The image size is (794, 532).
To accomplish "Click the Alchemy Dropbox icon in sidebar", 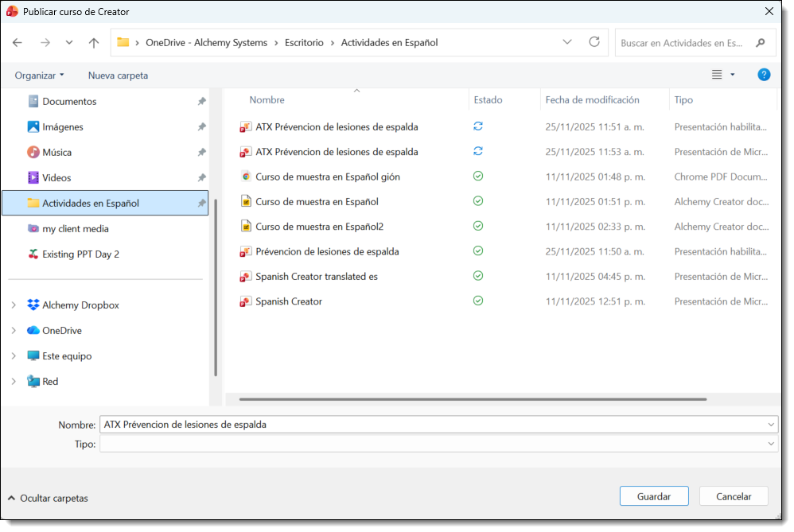I will pos(33,305).
